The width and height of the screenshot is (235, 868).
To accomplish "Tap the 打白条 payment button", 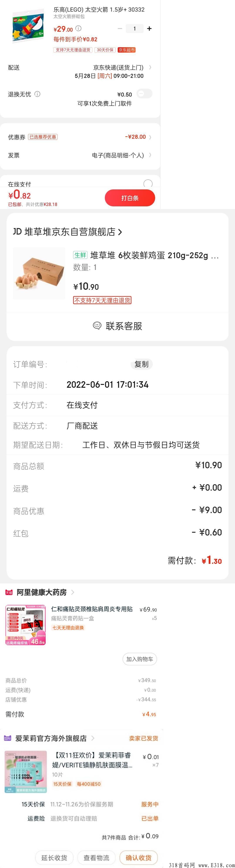I will point(130,198).
